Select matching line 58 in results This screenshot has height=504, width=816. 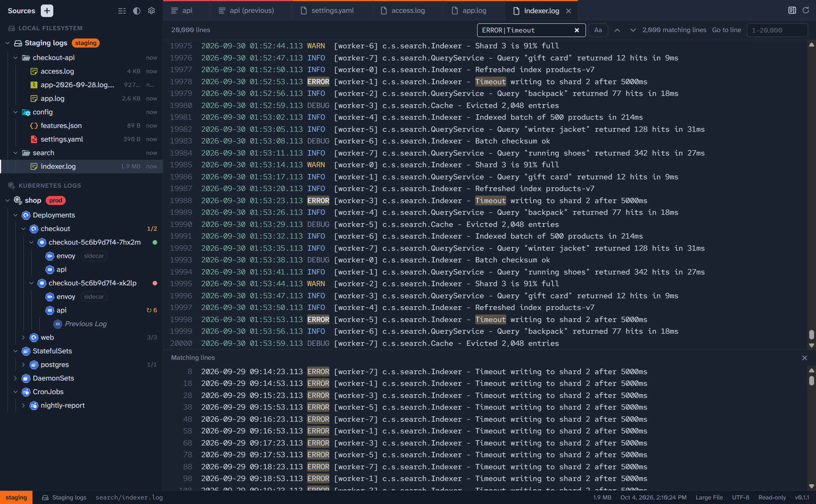coord(485,431)
